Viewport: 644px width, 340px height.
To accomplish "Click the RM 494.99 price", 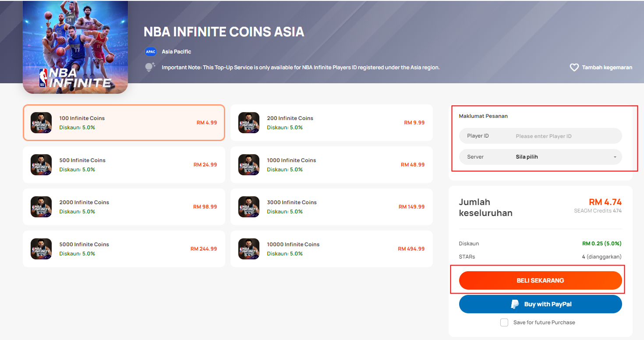I will coord(411,249).
